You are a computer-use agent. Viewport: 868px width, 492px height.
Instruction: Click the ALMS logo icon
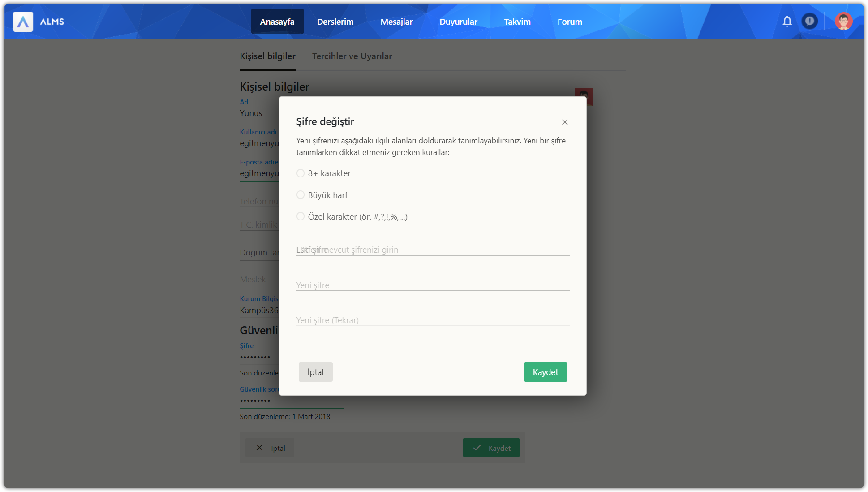pyautogui.click(x=23, y=22)
